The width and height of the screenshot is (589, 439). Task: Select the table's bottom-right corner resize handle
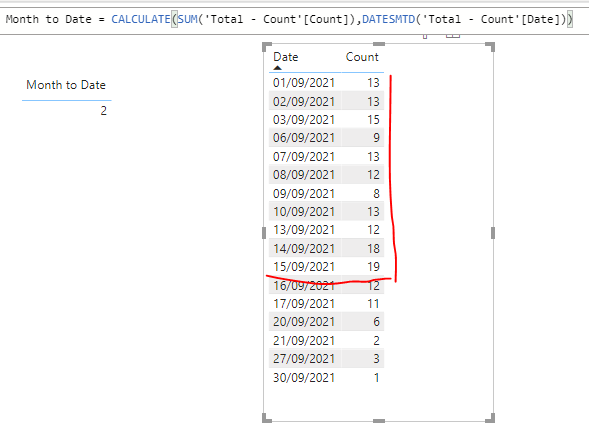(x=490, y=418)
